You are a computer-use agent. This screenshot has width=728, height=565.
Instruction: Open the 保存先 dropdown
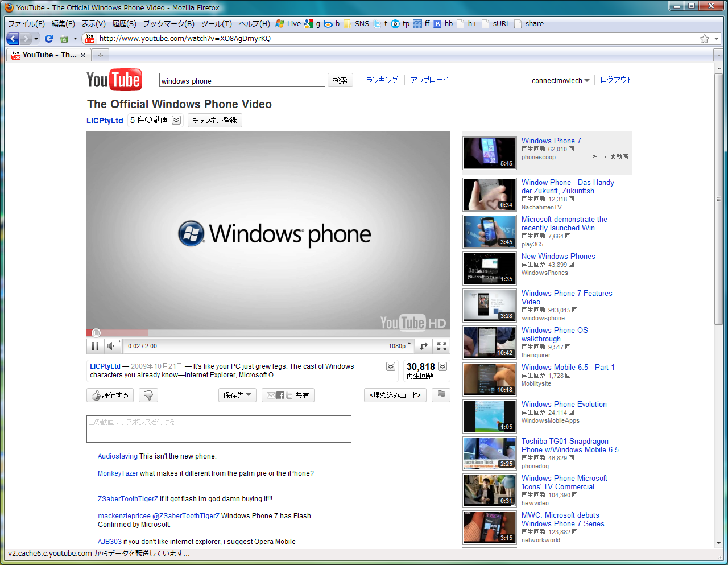tap(237, 395)
